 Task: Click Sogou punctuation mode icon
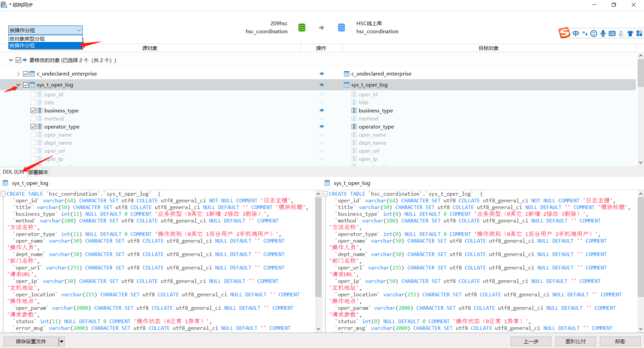point(585,34)
